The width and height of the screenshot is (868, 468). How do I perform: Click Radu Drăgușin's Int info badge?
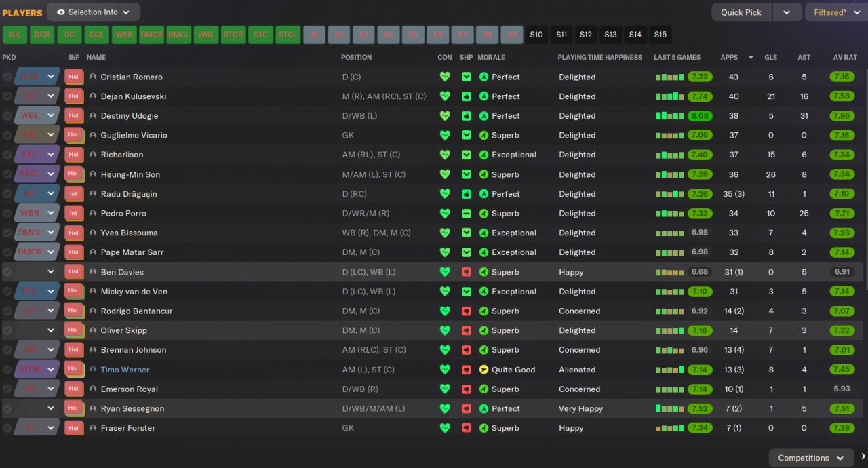coord(74,194)
